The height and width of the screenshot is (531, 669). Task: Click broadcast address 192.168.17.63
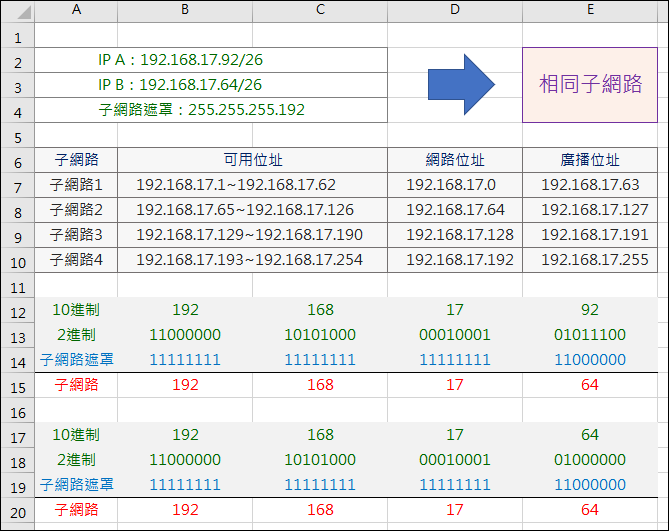point(590,185)
